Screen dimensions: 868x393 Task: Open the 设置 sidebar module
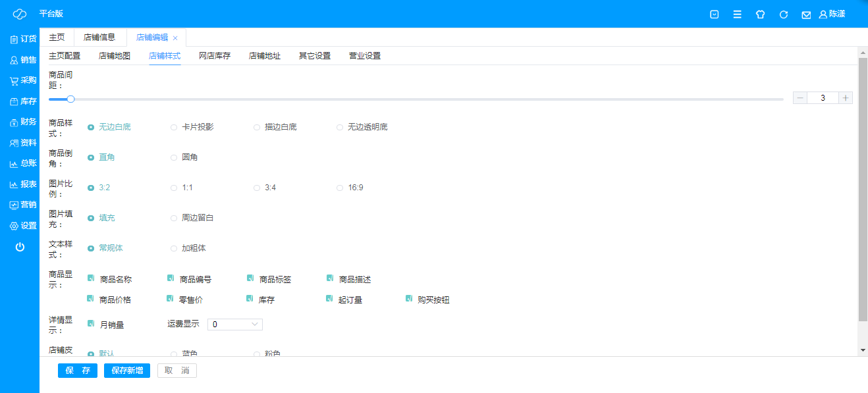[x=23, y=226]
